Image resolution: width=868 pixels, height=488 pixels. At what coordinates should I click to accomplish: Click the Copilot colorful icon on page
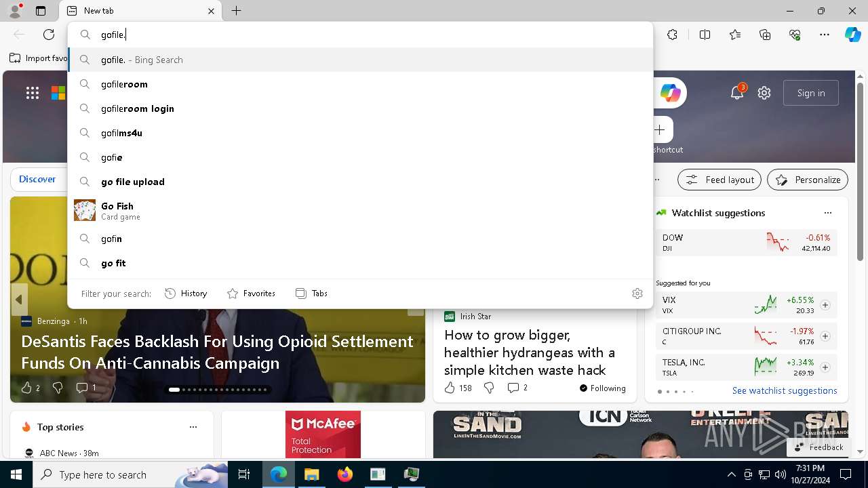(670, 93)
